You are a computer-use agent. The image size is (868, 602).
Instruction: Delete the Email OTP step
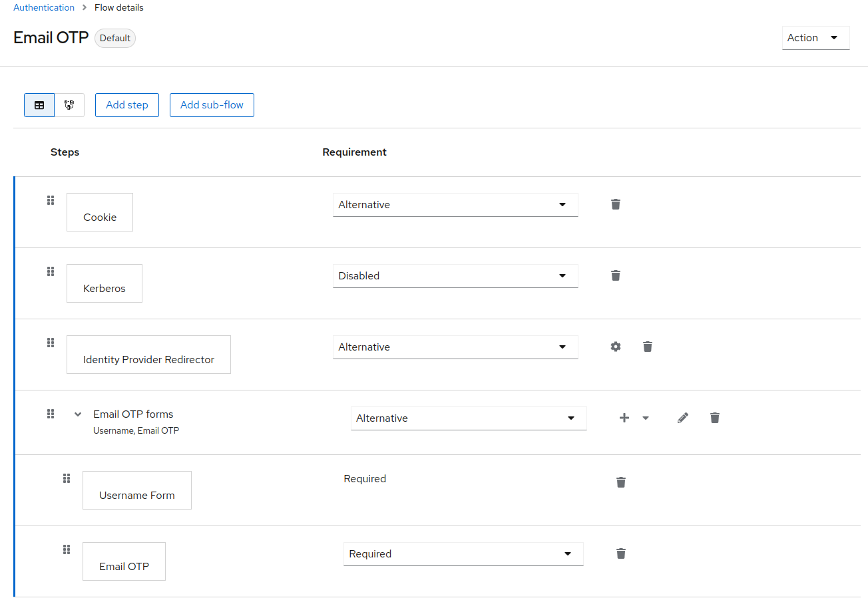(621, 553)
